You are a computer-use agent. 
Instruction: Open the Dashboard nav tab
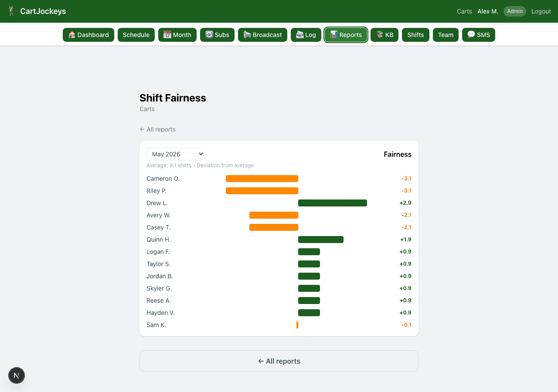pyautogui.click(x=88, y=35)
